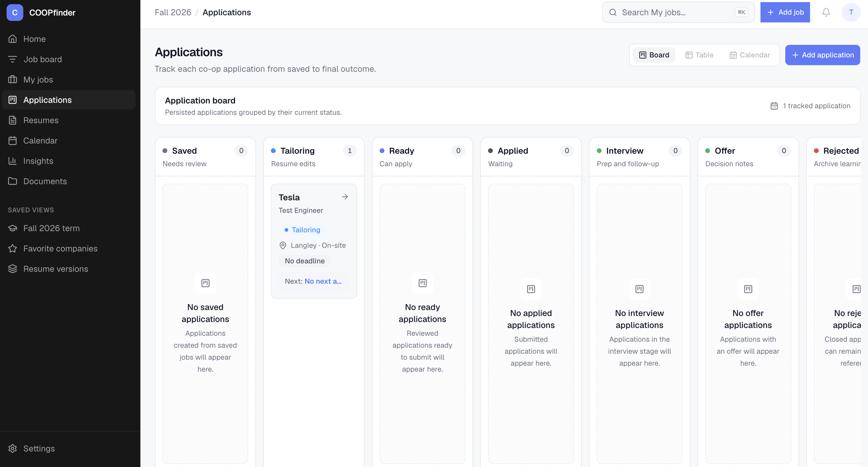This screenshot has width=868, height=467.
Task: Open Settings at sidebar bottom
Action: pyautogui.click(x=69, y=448)
